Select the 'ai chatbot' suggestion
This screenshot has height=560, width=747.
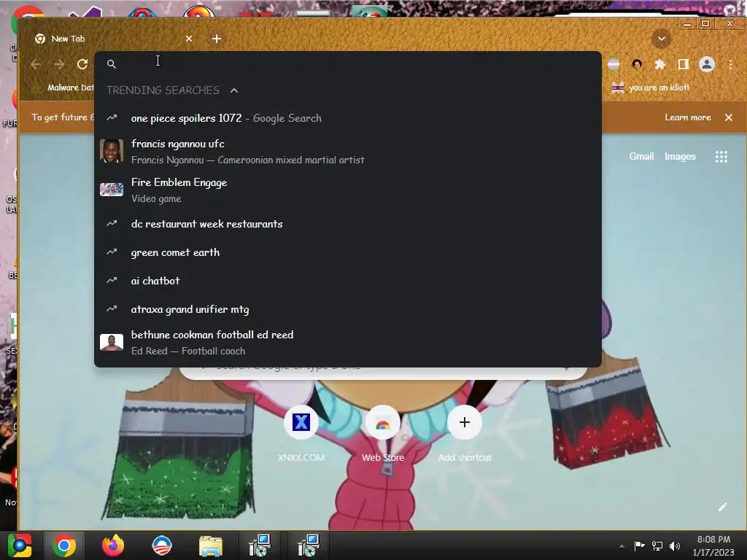348,281
